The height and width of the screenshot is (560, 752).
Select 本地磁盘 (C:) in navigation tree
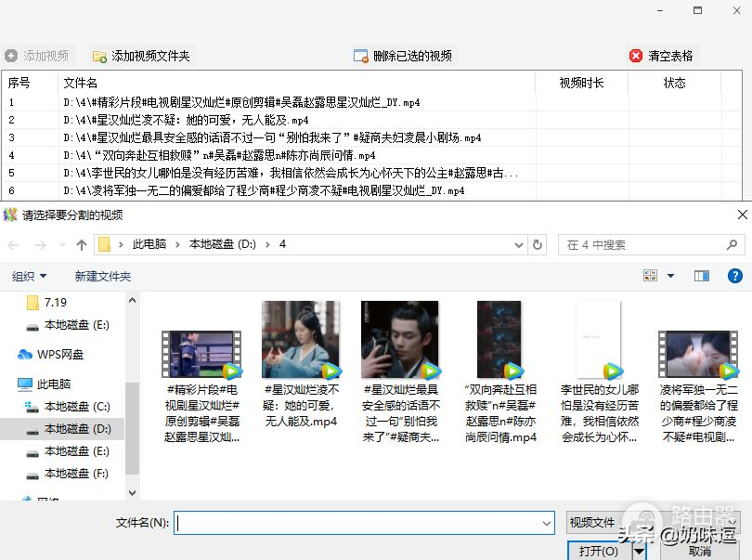[76, 407]
